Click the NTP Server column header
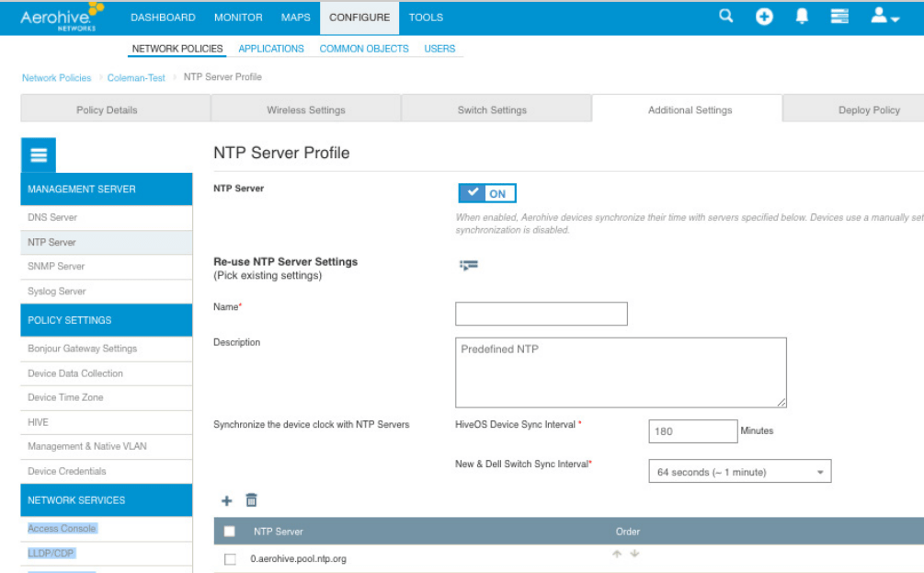Image resolution: width=924 pixels, height=573 pixels. click(279, 532)
